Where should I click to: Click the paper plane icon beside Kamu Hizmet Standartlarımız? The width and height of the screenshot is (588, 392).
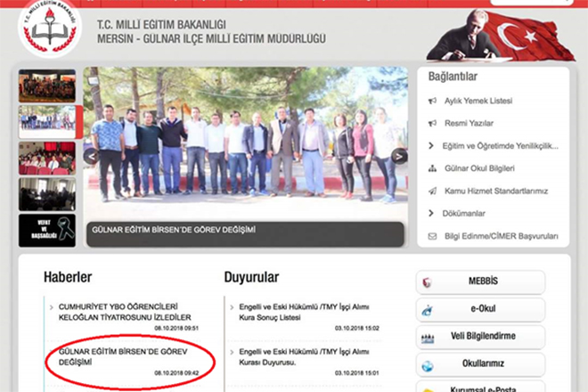[432, 191]
